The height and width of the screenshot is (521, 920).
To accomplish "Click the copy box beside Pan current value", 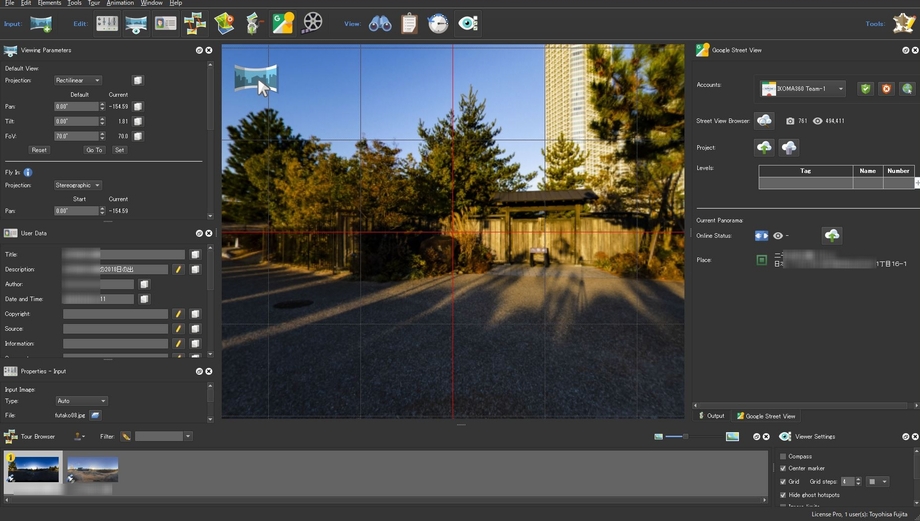I will (137, 106).
